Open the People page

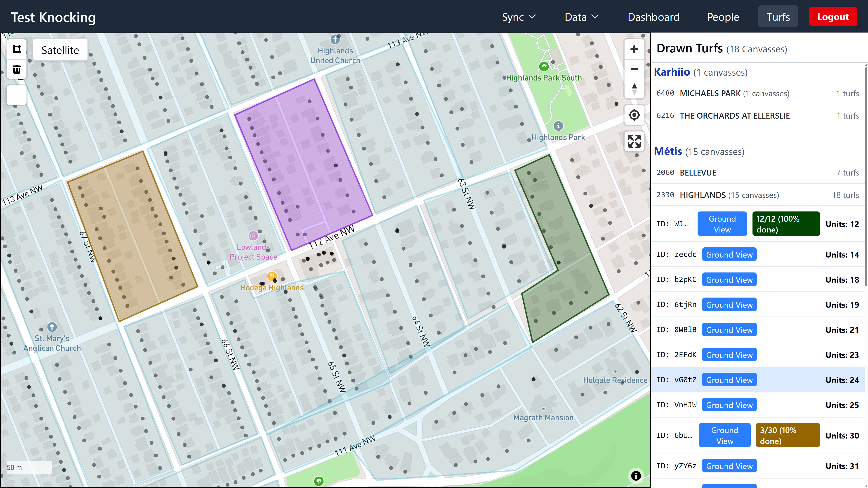pyautogui.click(x=723, y=17)
